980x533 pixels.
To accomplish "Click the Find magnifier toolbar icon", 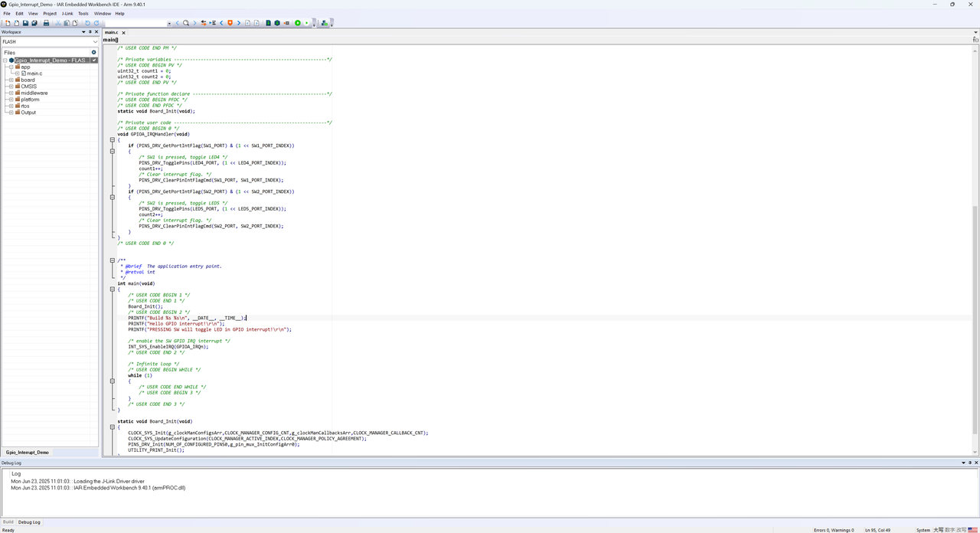I will tap(186, 23).
